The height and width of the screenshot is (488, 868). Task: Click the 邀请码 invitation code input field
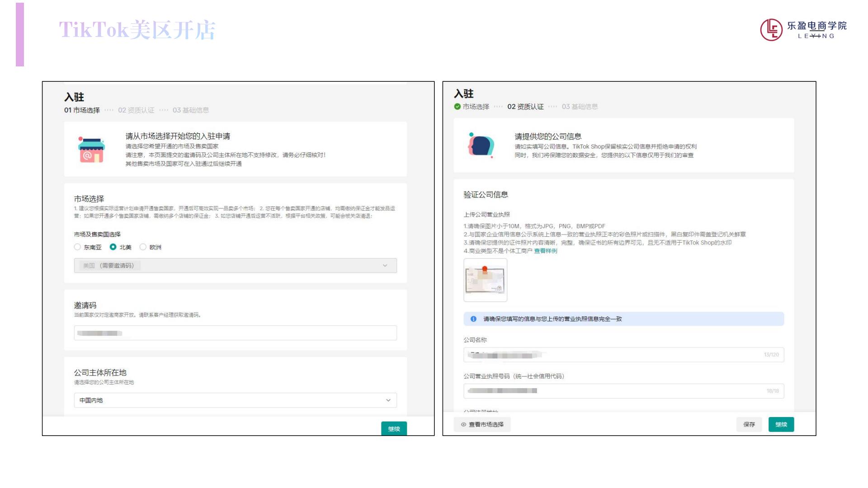pos(235,333)
